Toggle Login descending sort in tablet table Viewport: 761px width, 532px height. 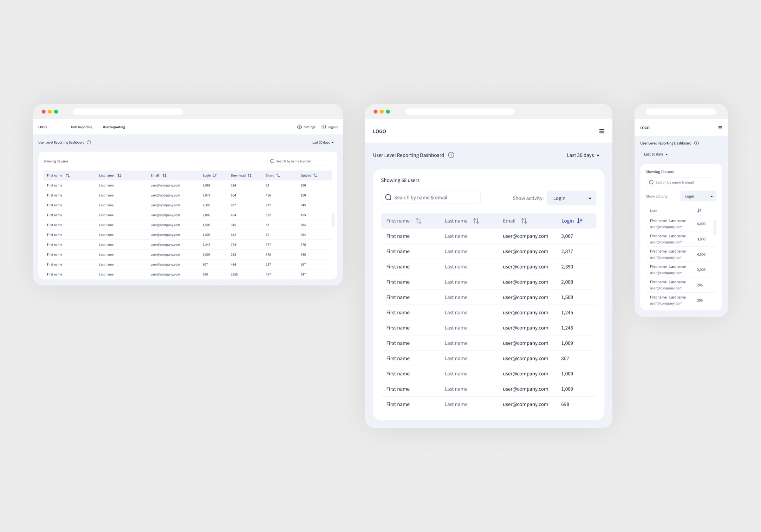pos(580,221)
